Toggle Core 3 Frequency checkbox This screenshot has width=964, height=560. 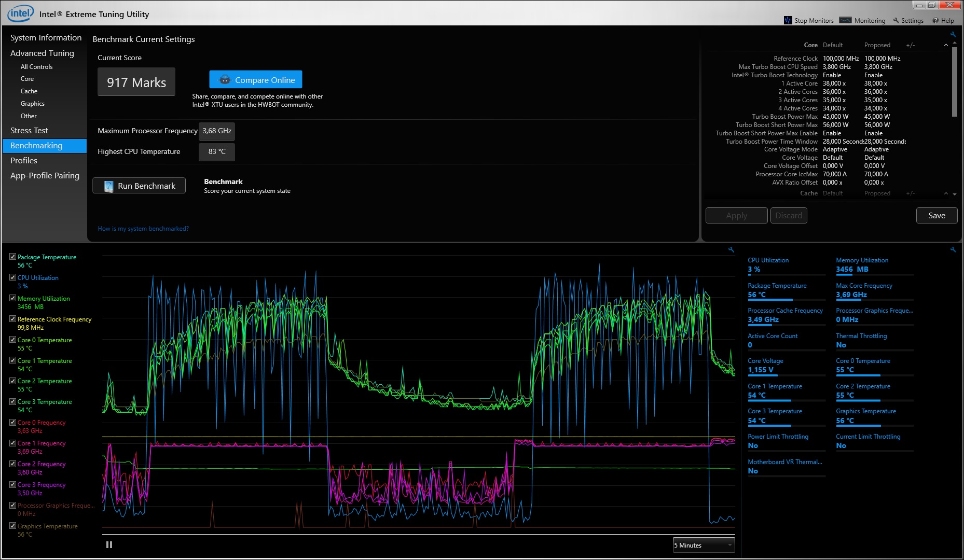point(12,484)
